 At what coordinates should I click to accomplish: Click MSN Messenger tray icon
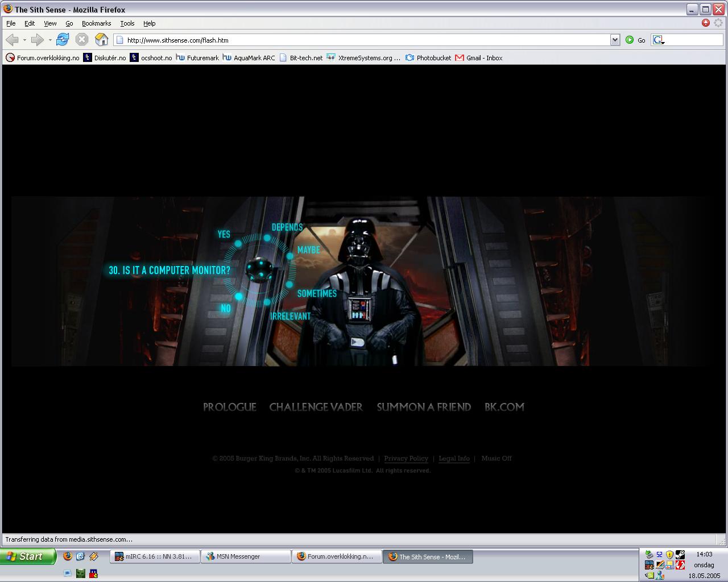pyautogui.click(x=660, y=575)
